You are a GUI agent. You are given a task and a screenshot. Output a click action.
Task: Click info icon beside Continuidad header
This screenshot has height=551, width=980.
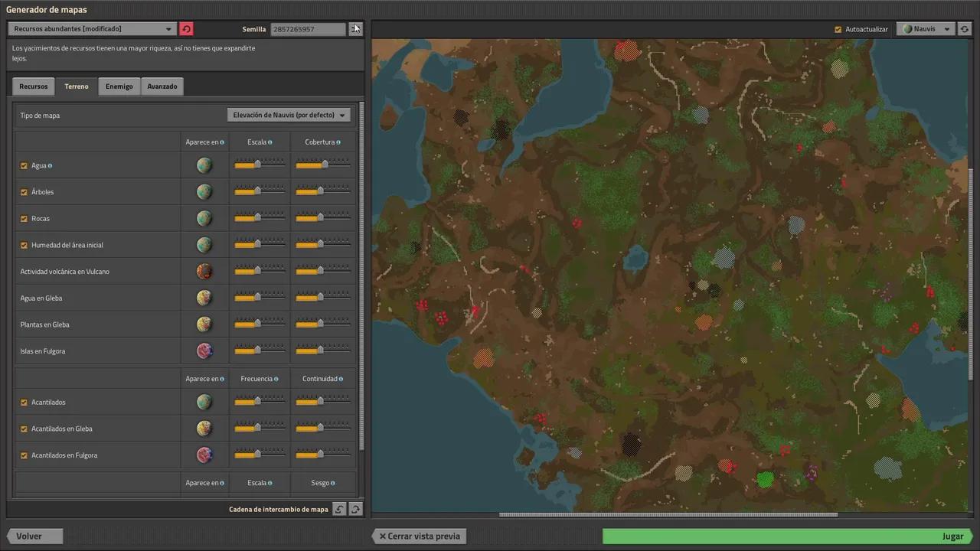[x=341, y=379]
